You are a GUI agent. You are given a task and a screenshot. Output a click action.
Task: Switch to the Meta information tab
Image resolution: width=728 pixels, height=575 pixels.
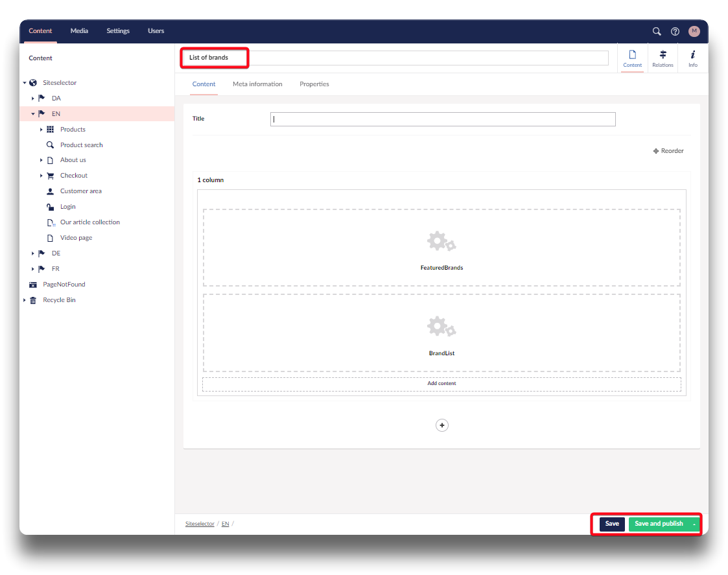pos(257,84)
